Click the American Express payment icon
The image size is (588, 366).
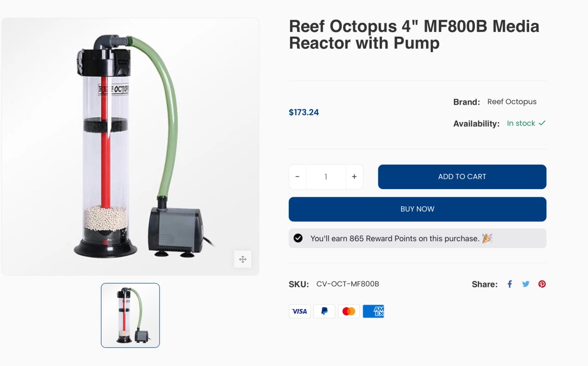pos(373,311)
